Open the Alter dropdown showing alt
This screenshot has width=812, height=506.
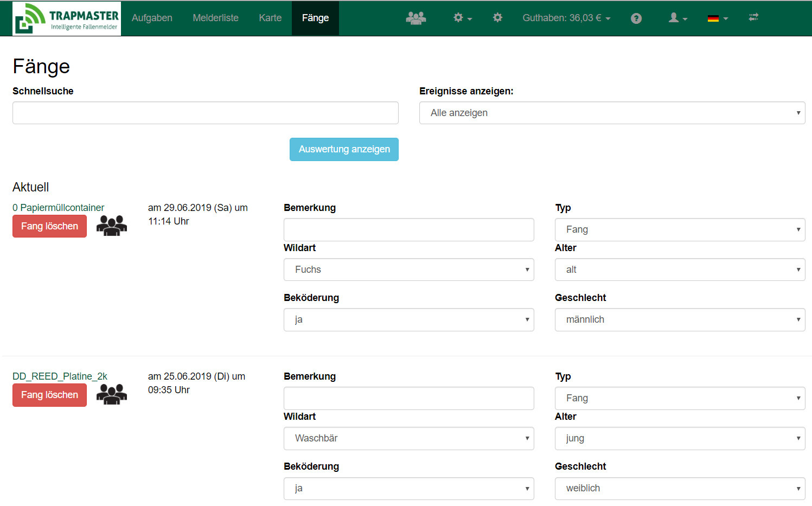680,270
